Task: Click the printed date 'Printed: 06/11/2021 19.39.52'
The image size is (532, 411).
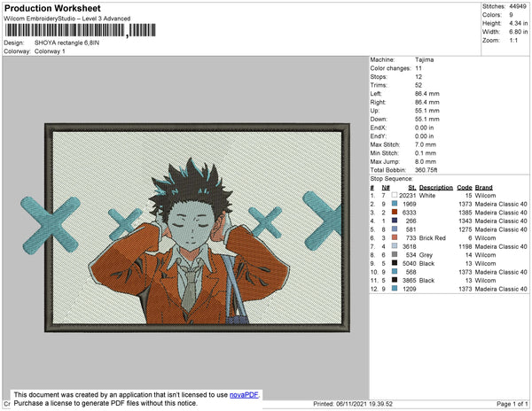Action: point(353,404)
